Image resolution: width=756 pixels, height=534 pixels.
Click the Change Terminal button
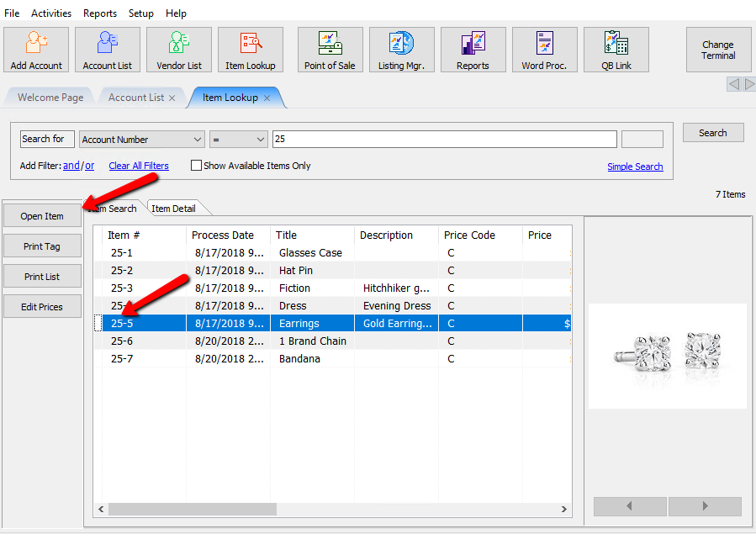[x=718, y=50]
